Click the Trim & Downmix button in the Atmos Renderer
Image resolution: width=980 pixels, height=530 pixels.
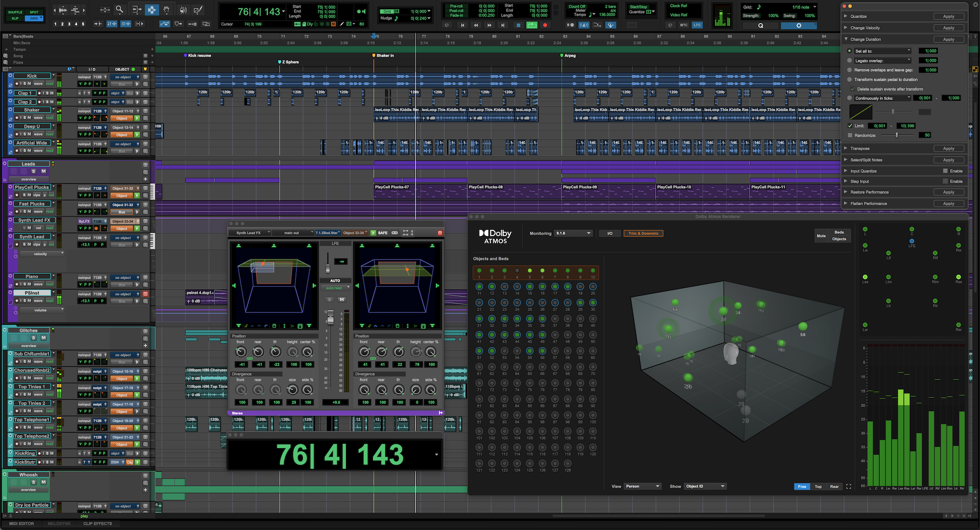tap(643, 233)
